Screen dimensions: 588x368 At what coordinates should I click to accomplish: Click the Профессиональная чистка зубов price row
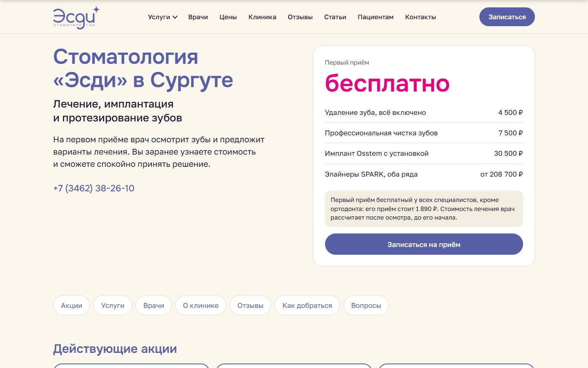pos(424,133)
